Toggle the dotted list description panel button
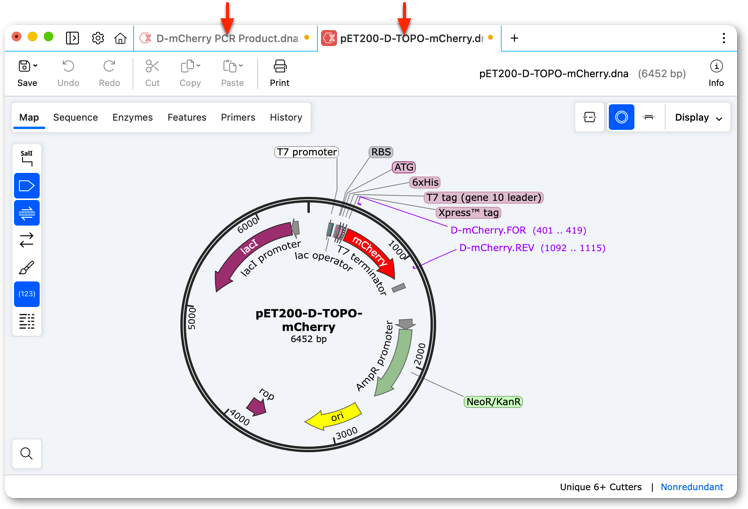 click(x=27, y=321)
